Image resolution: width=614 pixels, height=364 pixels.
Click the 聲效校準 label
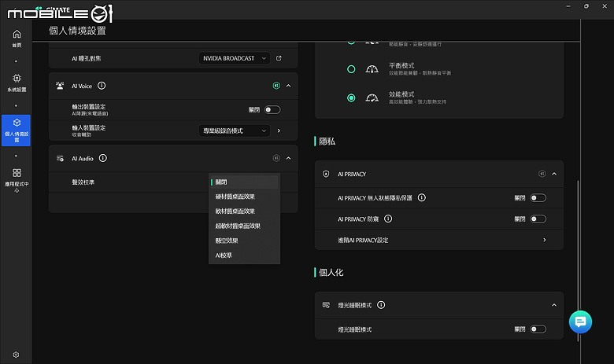[83, 182]
